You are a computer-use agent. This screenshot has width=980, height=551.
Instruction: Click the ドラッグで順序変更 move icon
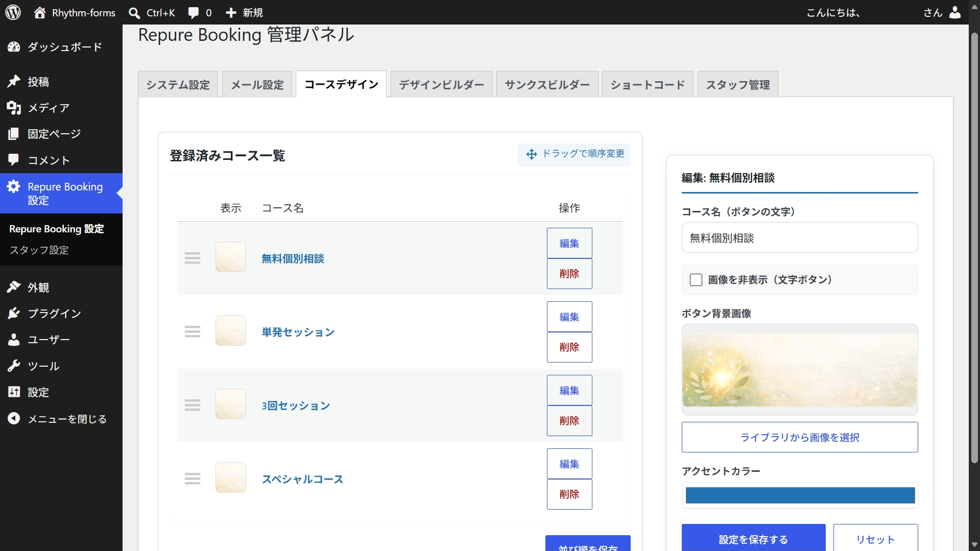pyautogui.click(x=532, y=154)
